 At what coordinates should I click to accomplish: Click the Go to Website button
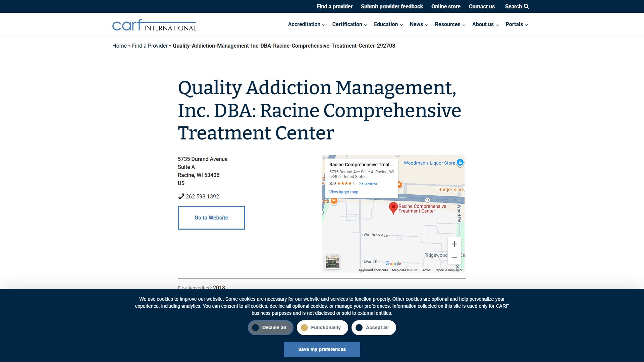(211, 218)
